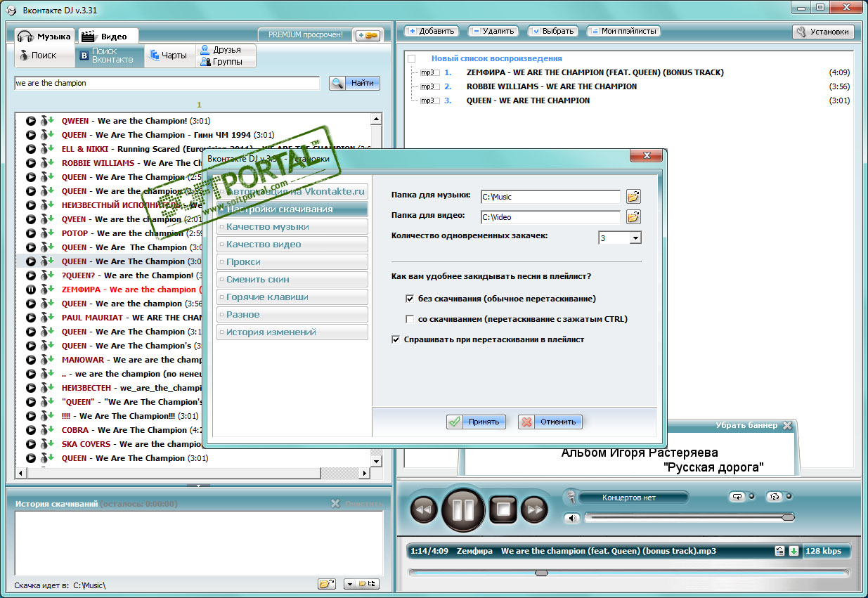
Task: Open "Горячие клавиши" settings section
Action: pos(292,297)
